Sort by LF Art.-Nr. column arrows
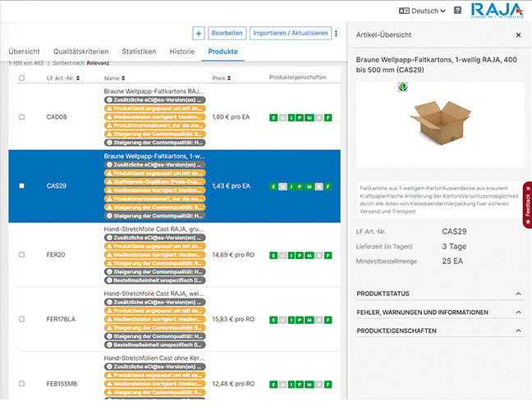The height and width of the screenshot is (410, 532). 78,78
